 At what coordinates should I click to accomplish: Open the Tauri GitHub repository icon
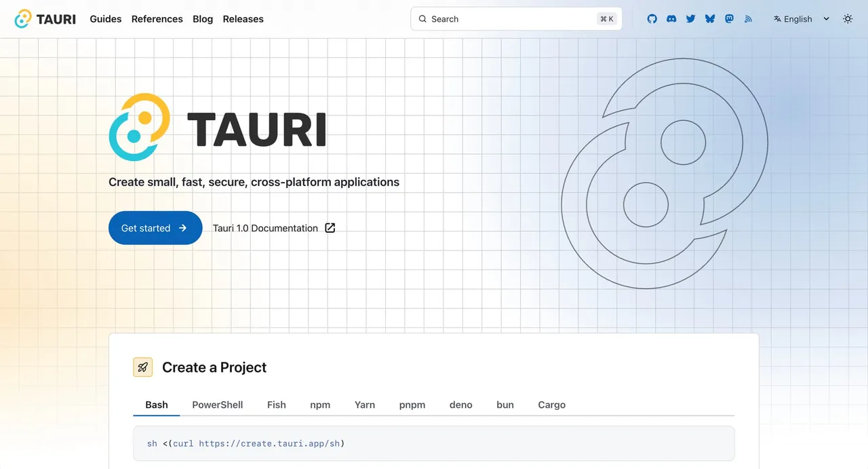pos(652,19)
